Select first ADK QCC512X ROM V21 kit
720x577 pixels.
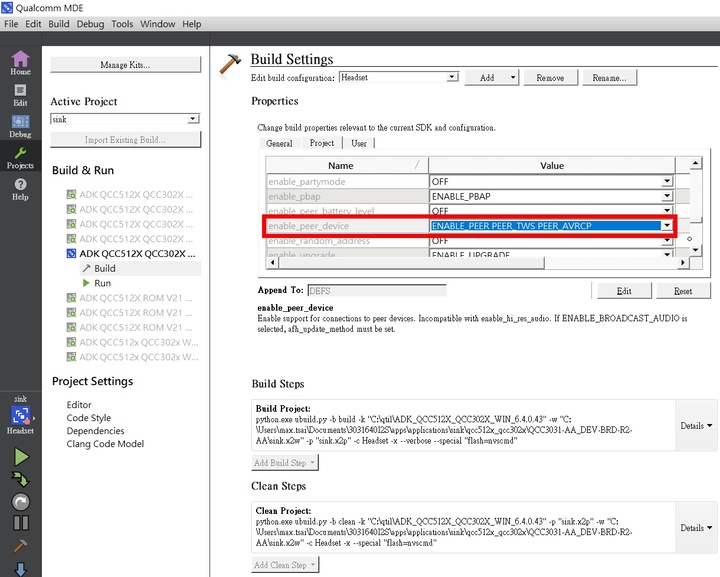point(132,298)
